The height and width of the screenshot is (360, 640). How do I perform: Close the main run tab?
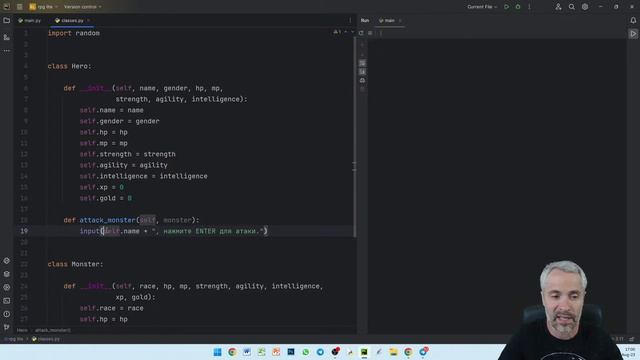(x=400, y=20)
